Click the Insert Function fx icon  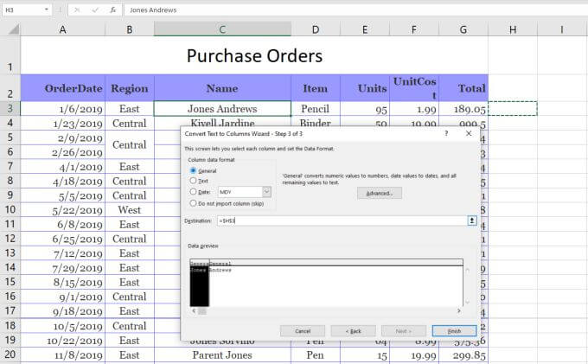112,10
